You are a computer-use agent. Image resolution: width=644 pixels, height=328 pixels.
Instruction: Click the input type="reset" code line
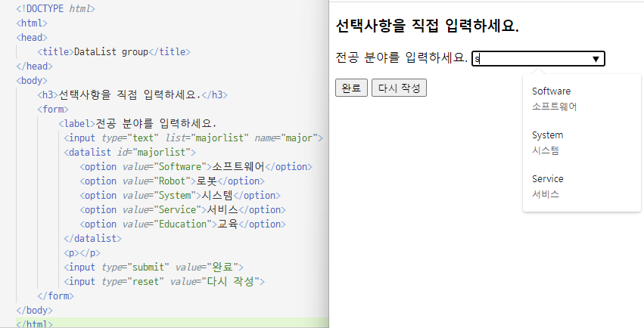pyautogui.click(x=164, y=281)
